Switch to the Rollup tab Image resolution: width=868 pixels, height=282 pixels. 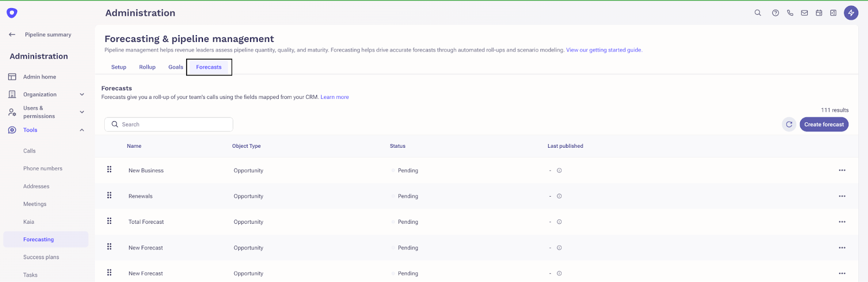click(x=147, y=67)
